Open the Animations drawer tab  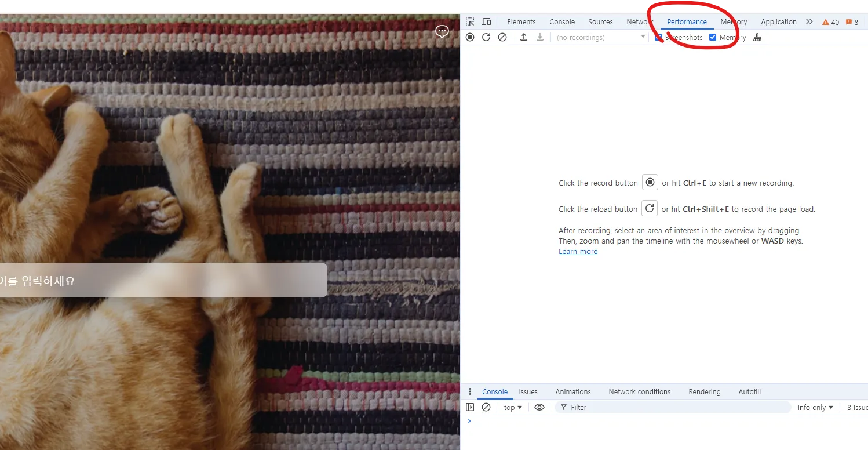tap(573, 391)
